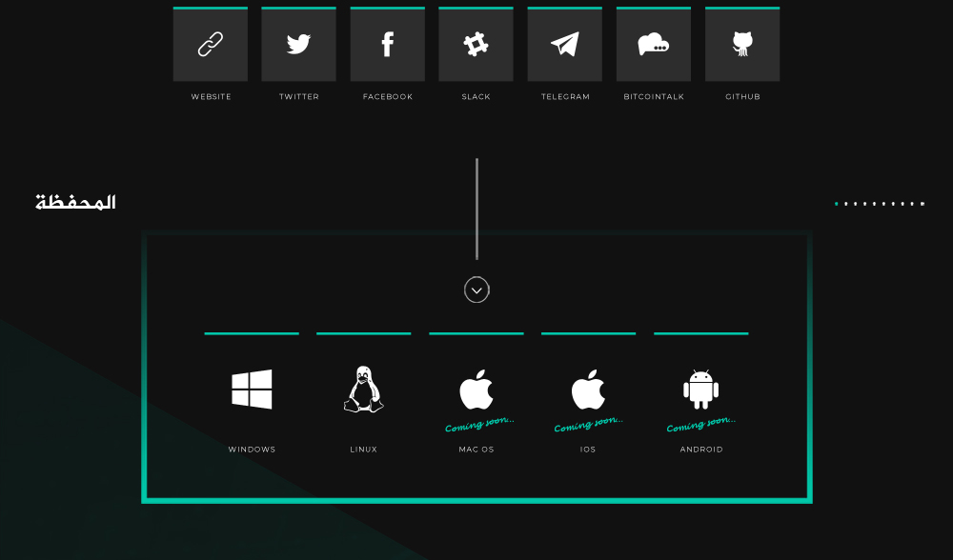Click the SLACK label
953x560 pixels.
(x=476, y=96)
